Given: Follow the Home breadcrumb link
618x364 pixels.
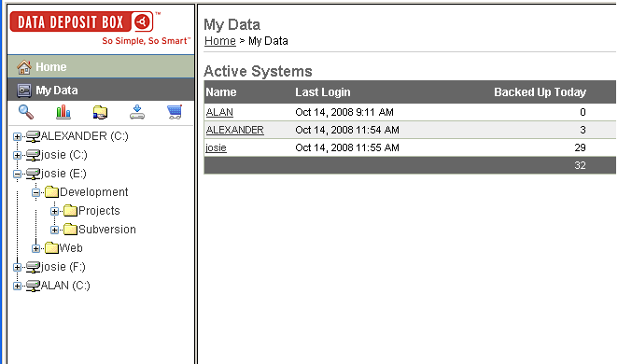Looking at the screenshot, I should coord(220,41).
